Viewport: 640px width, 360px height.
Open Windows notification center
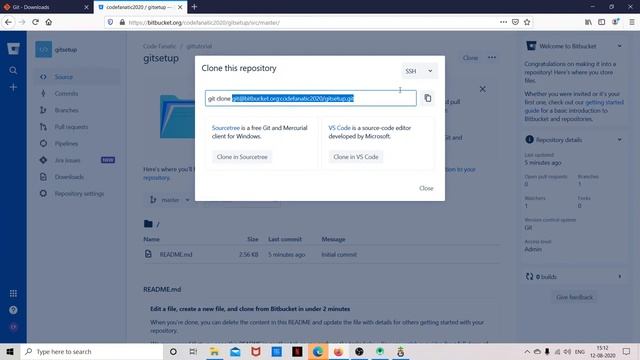pos(627,351)
